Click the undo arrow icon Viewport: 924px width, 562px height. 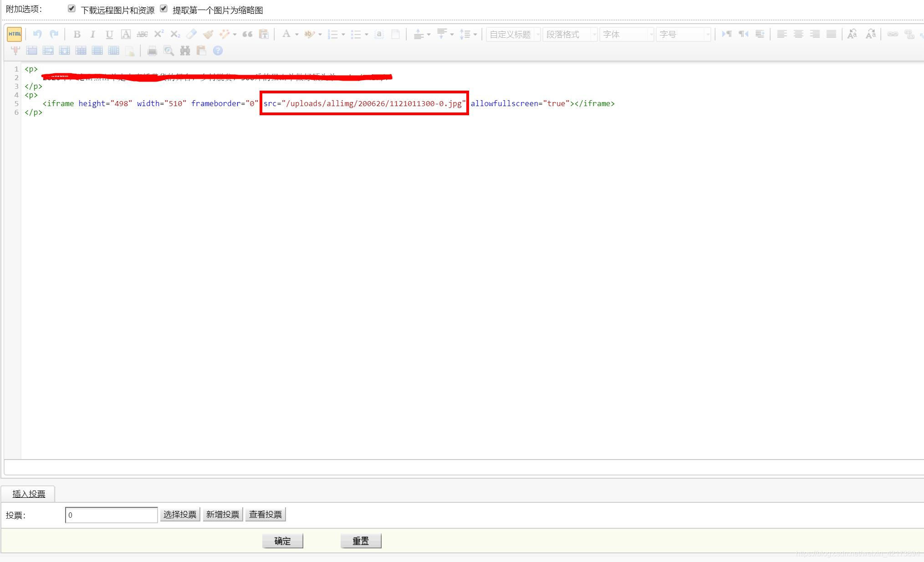click(x=37, y=34)
